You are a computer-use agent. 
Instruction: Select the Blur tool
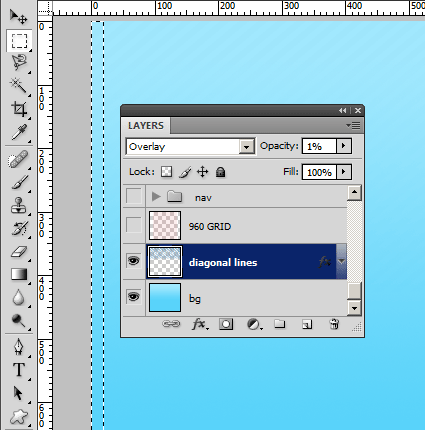pos(18,297)
